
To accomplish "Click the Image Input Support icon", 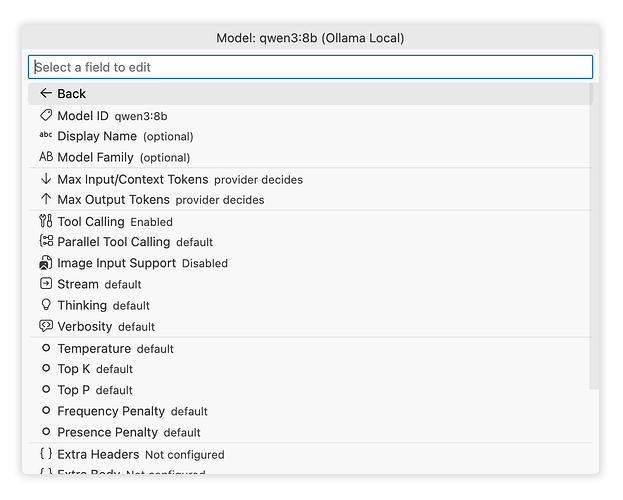I will coord(46,263).
